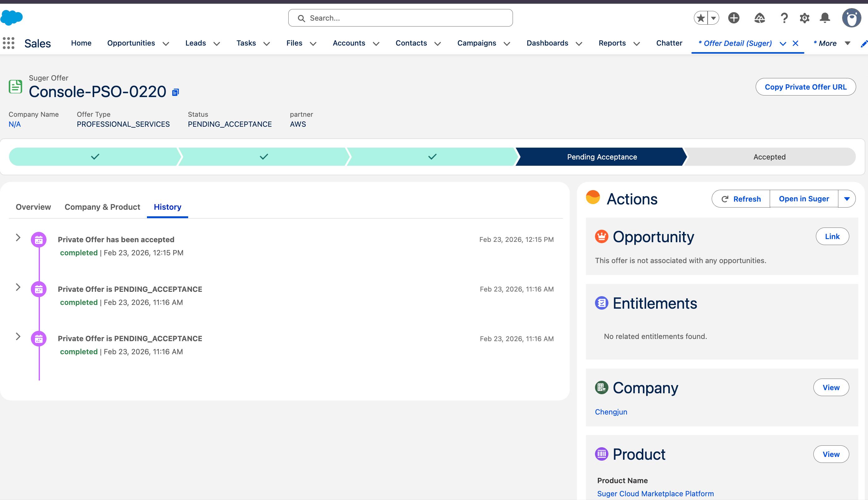Image resolution: width=868 pixels, height=500 pixels.
Task: Expand the Private Offer has been accepted entry
Action: [x=18, y=237]
